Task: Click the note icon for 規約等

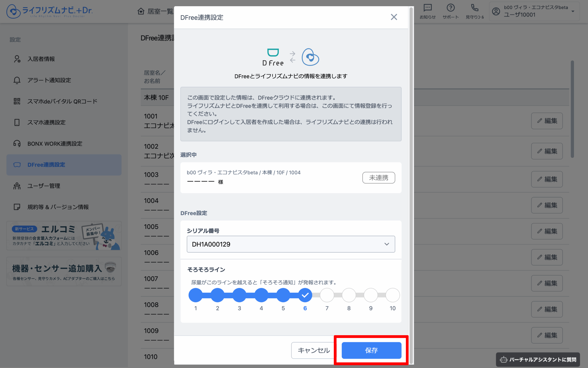Action: pos(17,207)
